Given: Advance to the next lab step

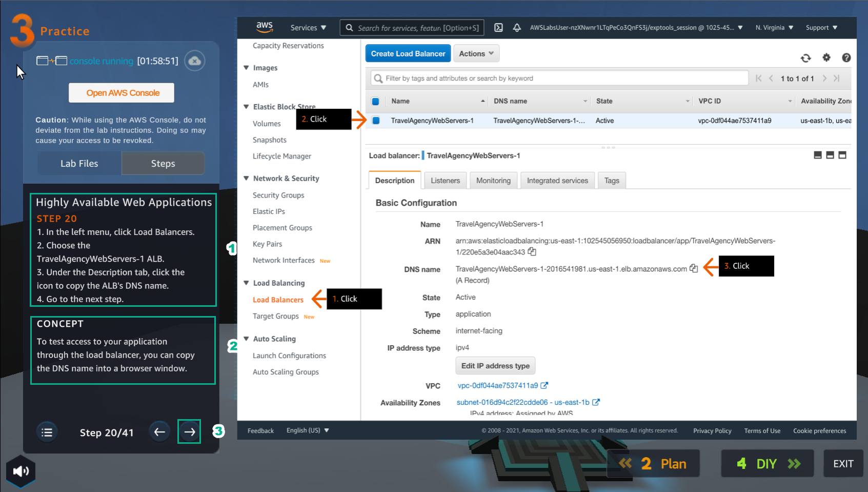Looking at the screenshot, I should pyautogui.click(x=189, y=432).
